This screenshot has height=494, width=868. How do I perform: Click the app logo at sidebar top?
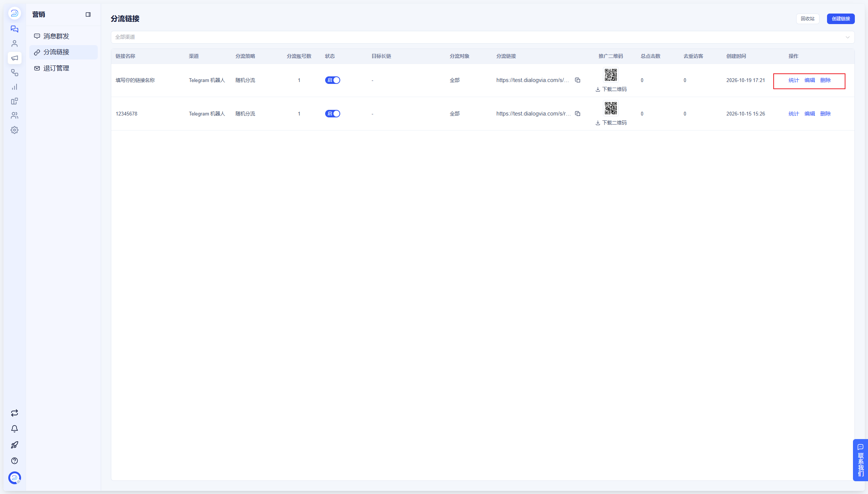click(x=14, y=14)
